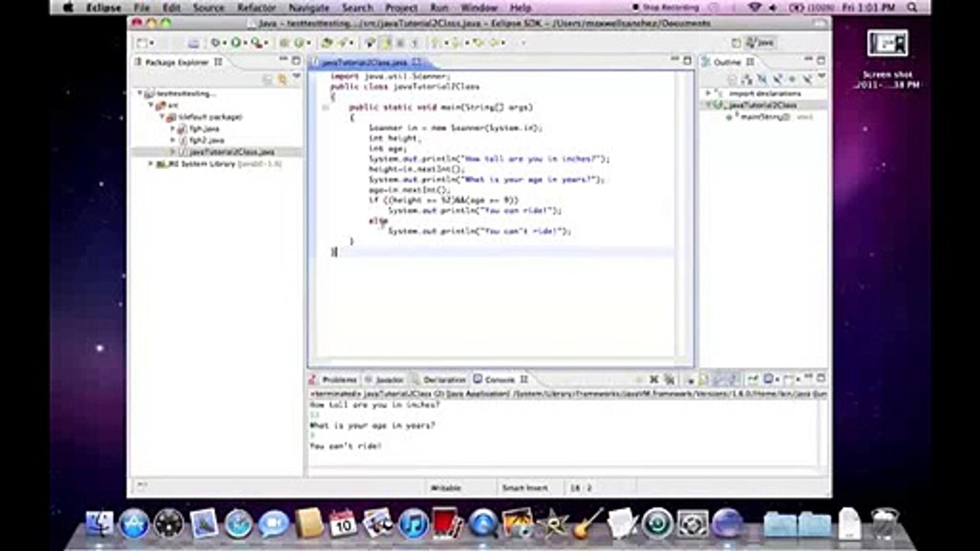The height and width of the screenshot is (551, 980).
Task: Toggle Hide Static members in Outline toolbar
Action: (776, 79)
